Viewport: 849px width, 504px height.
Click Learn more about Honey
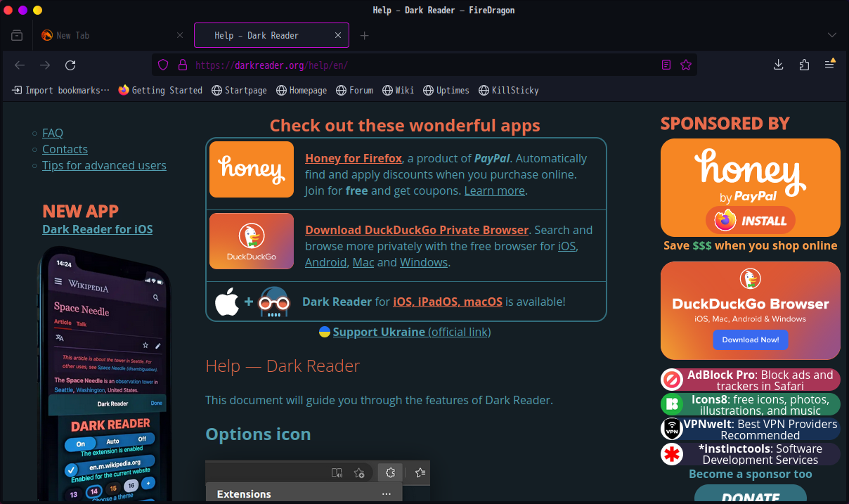point(495,190)
